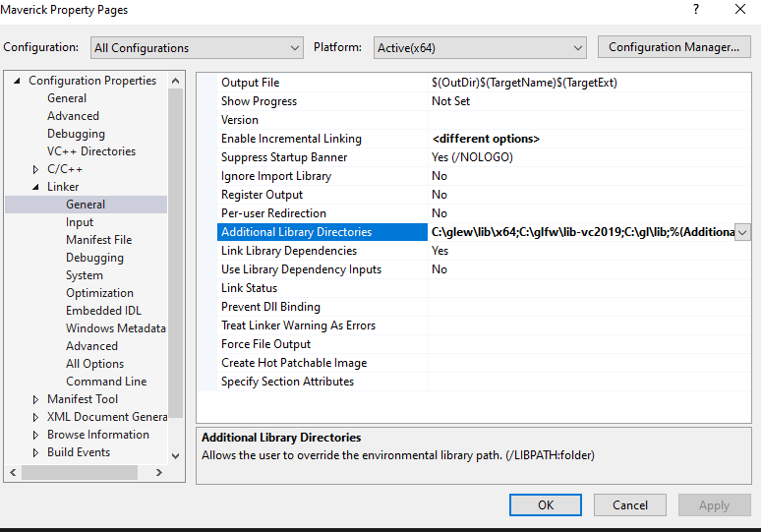Click the tree scrollbar down arrow

click(x=176, y=456)
